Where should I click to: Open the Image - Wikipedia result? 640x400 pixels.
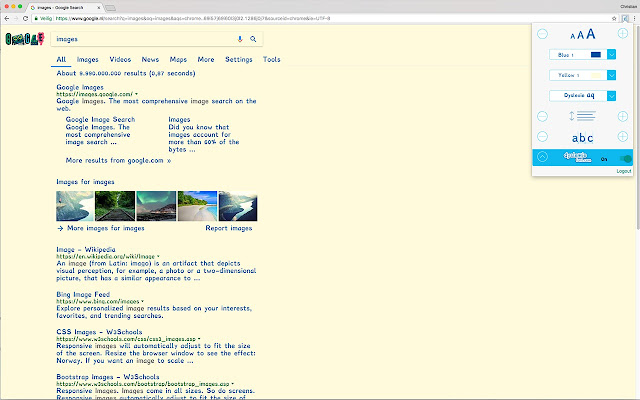[x=86, y=249]
